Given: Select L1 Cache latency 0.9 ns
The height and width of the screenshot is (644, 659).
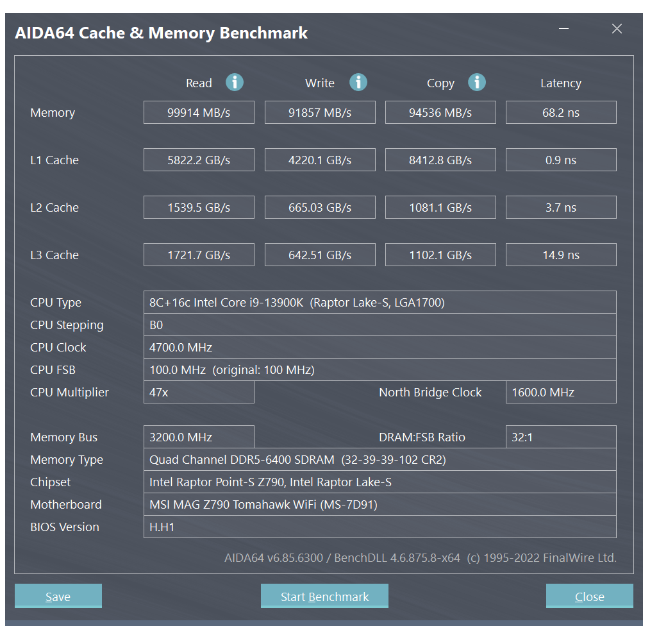Looking at the screenshot, I should (561, 160).
